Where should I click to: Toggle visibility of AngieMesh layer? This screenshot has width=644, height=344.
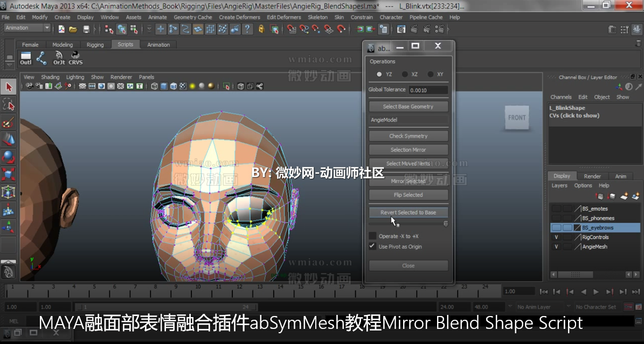coord(557,247)
